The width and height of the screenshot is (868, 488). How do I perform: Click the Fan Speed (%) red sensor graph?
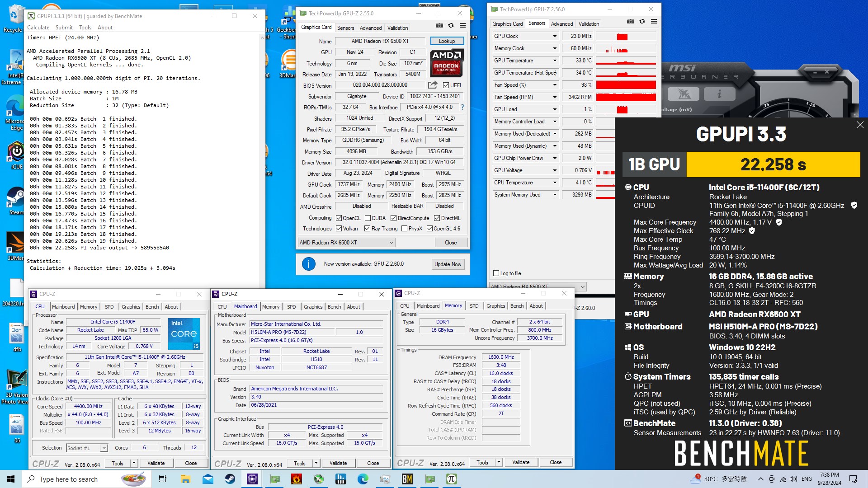(626, 85)
